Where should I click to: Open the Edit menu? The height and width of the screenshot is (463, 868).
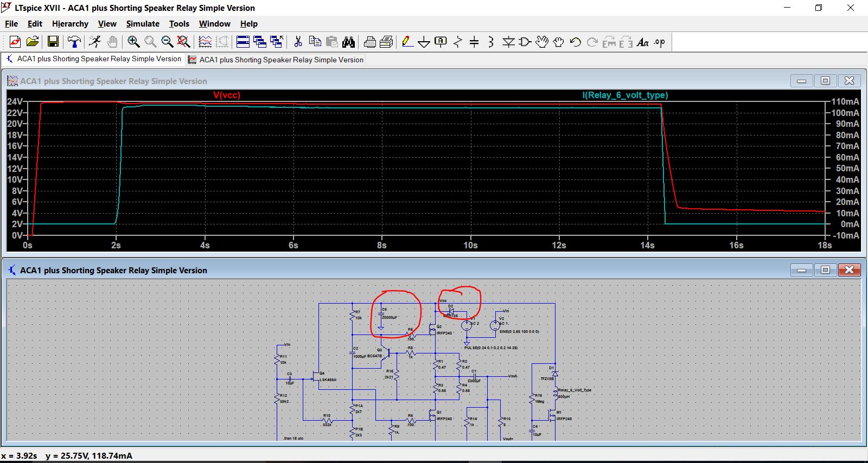point(35,24)
